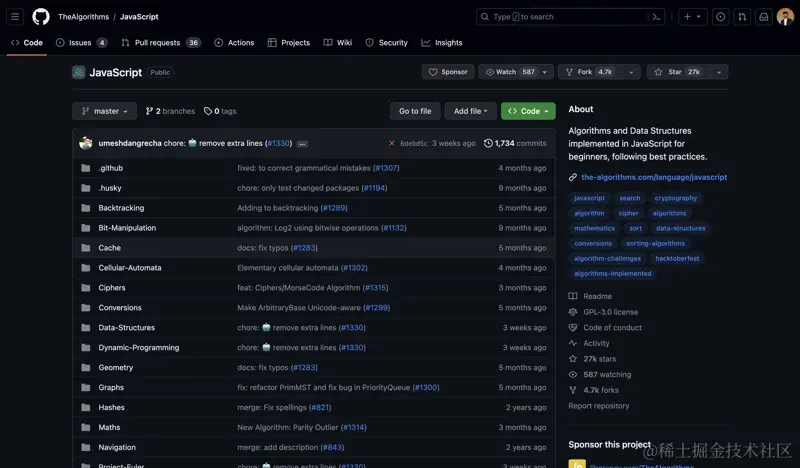800x468 pixels.
Task: Open the Navigation folder
Action: 117,447
